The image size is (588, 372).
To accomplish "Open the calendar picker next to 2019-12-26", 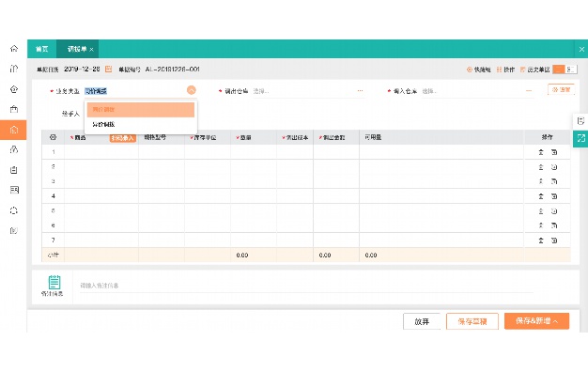I will point(108,69).
